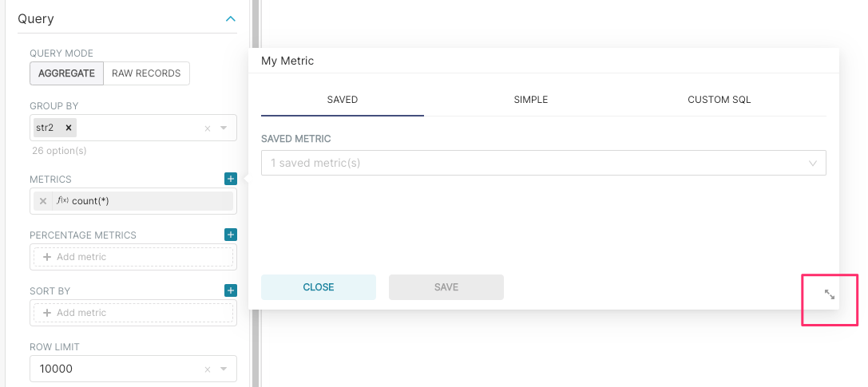This screenshot has width=868, height=387.
Task: Click the popover resize arrows icon
Action: pos(829,294)
